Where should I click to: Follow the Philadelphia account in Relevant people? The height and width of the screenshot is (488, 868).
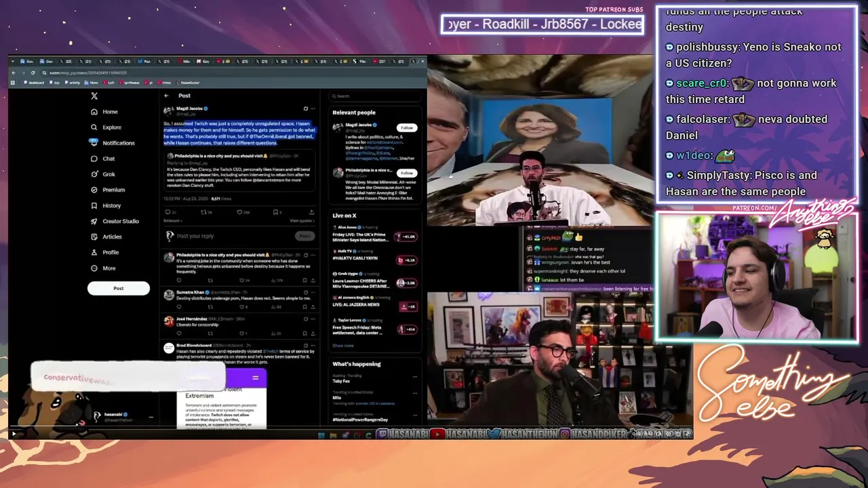click(407, 173)
